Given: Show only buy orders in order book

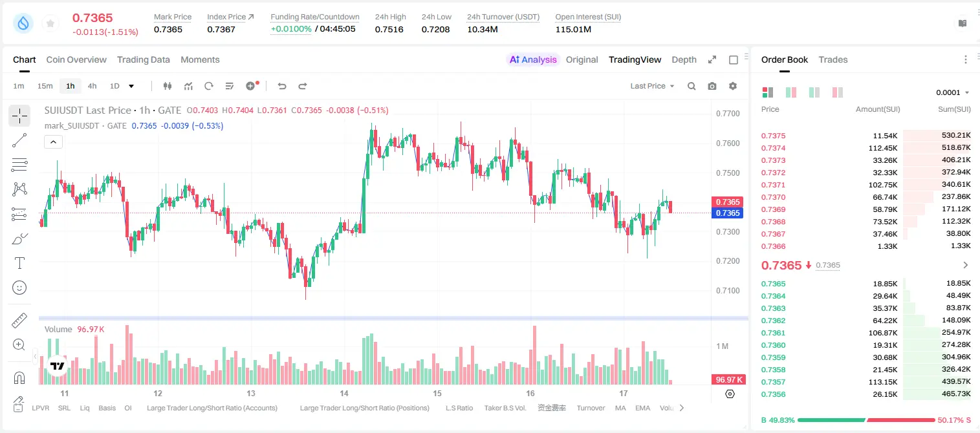Looking at the screenshot, I should [814, 92].
